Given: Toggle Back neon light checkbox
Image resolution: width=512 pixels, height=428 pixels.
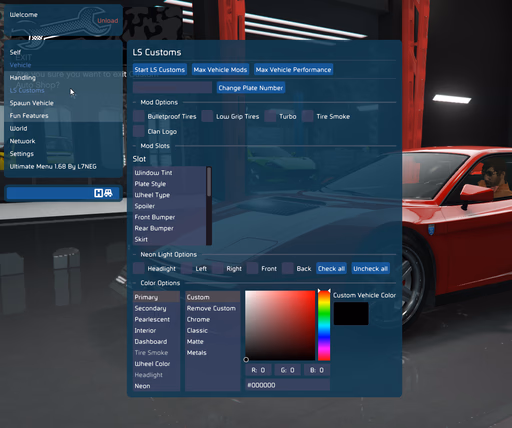Looking at the screenshot, I should coord(288,268).
